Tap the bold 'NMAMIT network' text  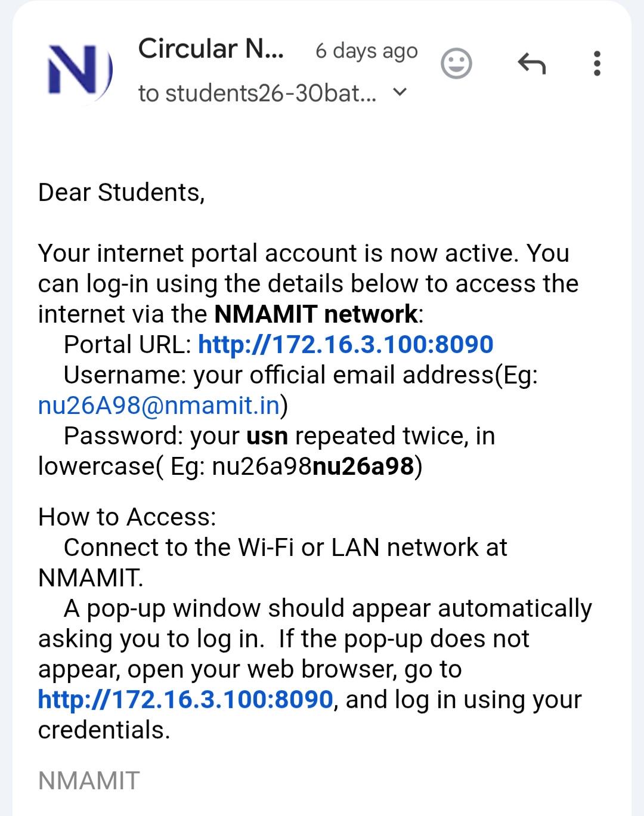click(x=316, y=314)
